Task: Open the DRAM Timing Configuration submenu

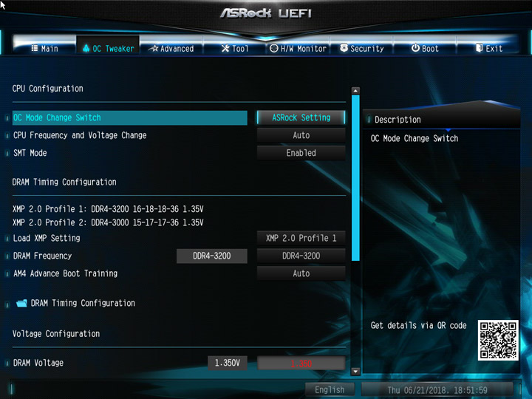Action: click(x=83, y=303)
